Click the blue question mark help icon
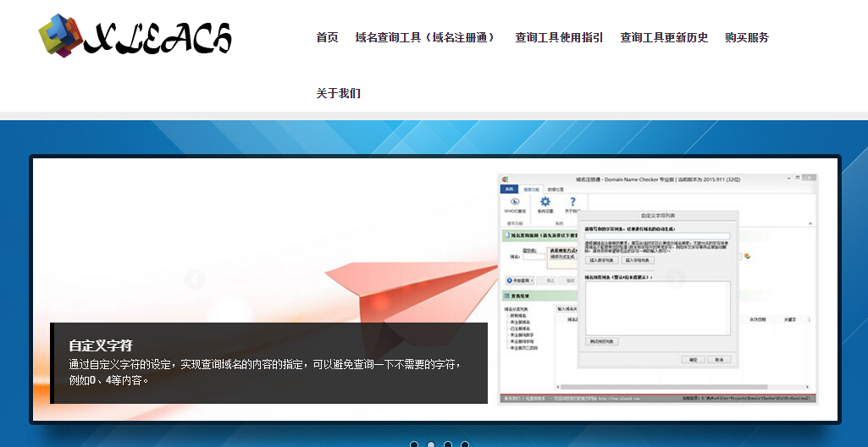This screenshot has width=868, height=447. pos(573,201)
